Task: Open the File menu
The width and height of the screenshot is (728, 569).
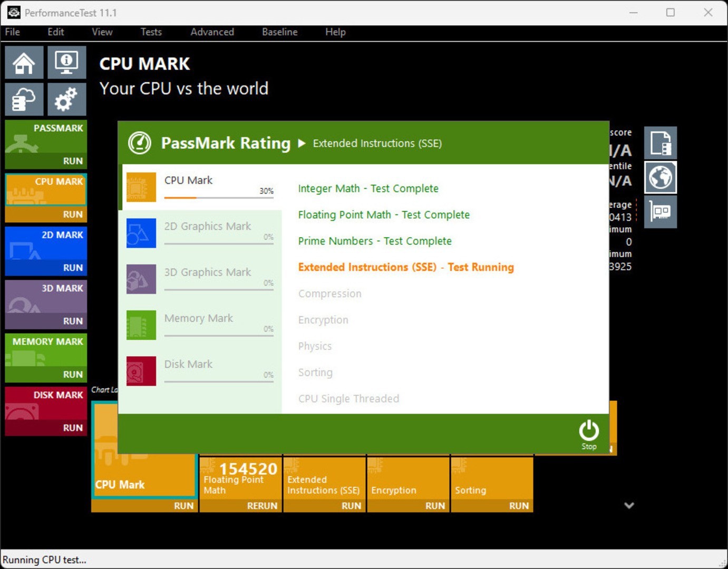Action: coord(13,32)
